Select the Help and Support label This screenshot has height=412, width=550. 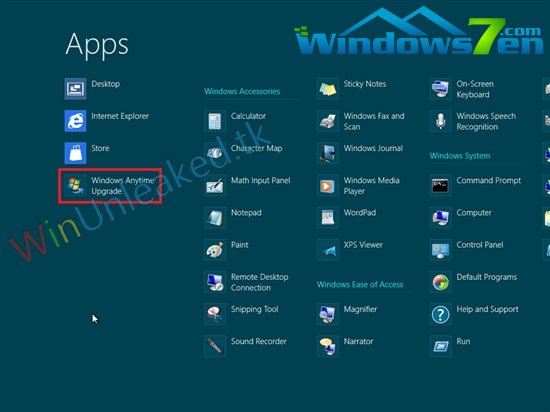pyautogui.click(x=488, y=309)
